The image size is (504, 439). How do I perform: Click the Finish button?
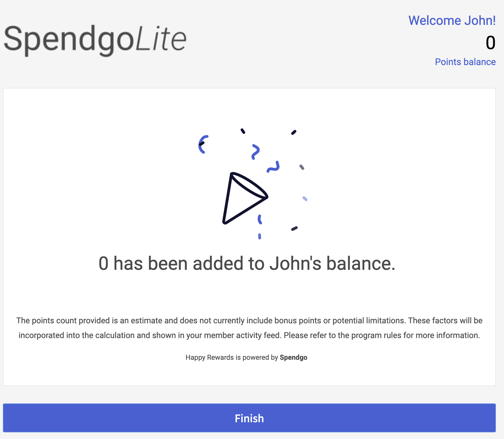click(x=249, y=418)
